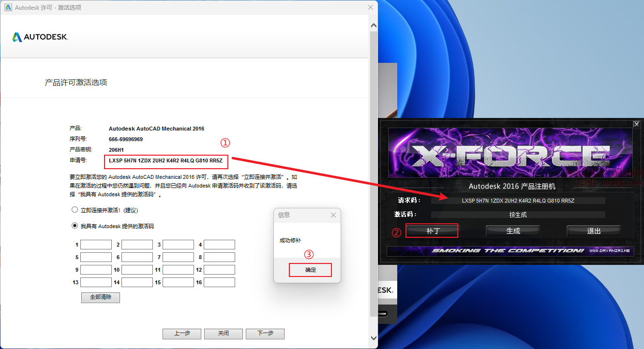The width and height of the screenshot is (644, 349).
Task: Click activation code field 5
Action: pyautogui.click(x=96, y=257)
